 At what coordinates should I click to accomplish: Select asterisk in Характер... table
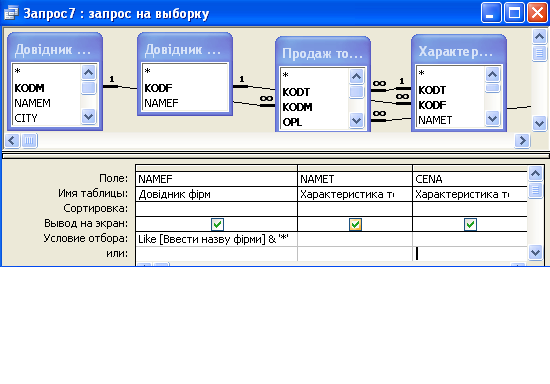[422, 74]
